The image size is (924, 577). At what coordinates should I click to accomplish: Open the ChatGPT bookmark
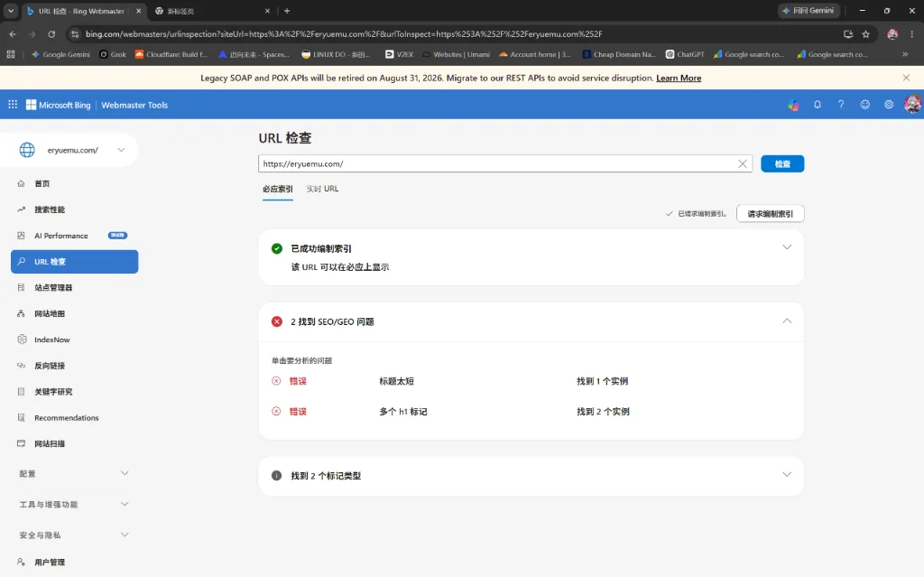coord(685,54)
